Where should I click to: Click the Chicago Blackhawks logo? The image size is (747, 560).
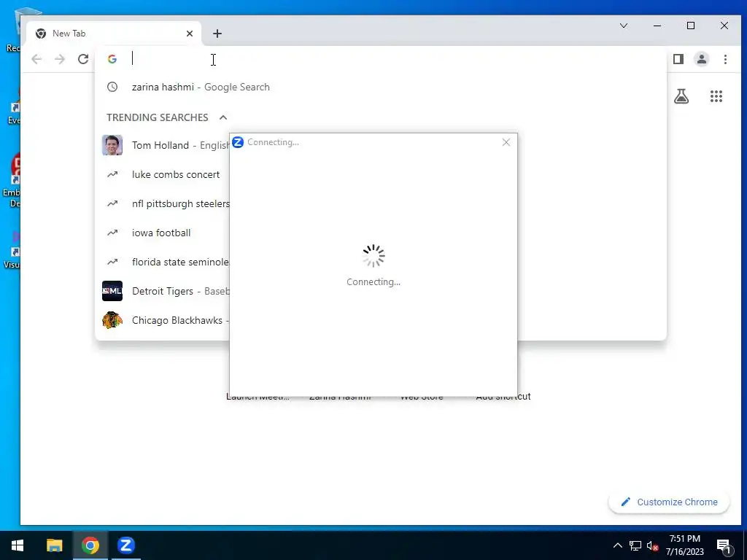click(112, 320)
